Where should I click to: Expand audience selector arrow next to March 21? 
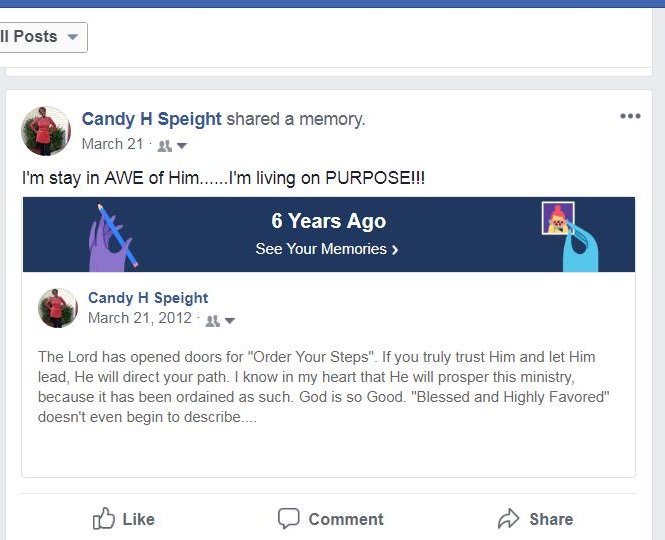coord(182,146)
